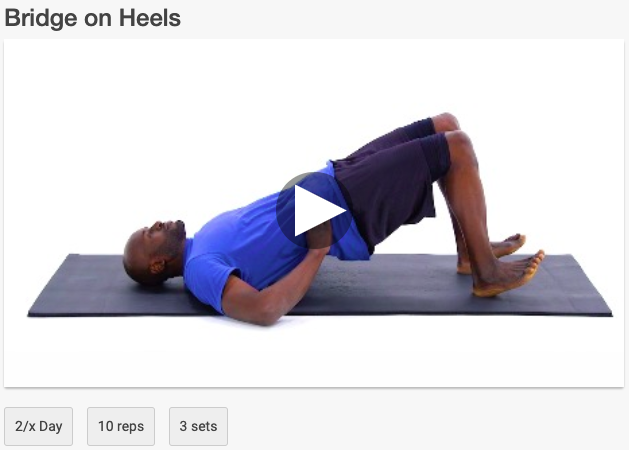The image size is (629, 450).
Task: Choose the 3 sets button
Action: (x=198, y=426)
